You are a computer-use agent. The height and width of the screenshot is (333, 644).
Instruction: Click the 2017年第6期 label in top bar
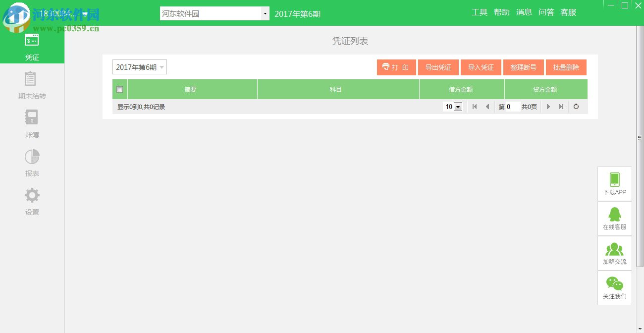297,14
